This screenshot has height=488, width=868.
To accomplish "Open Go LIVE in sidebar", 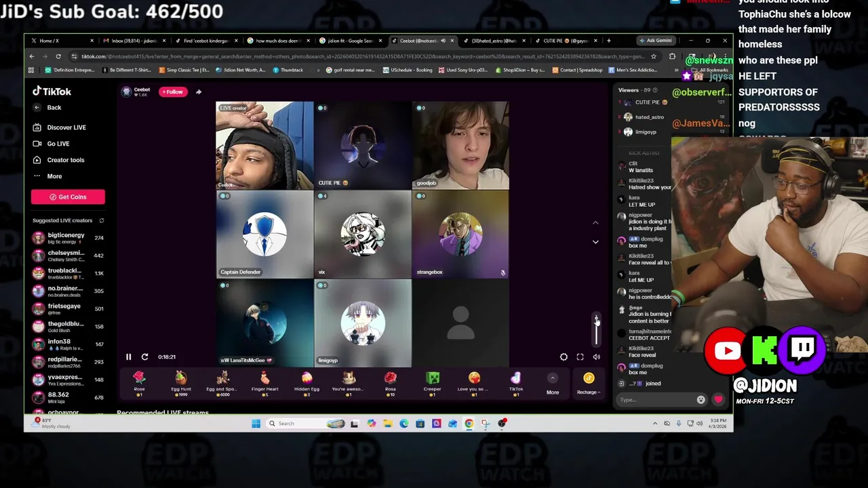I will tap(52, 144).
